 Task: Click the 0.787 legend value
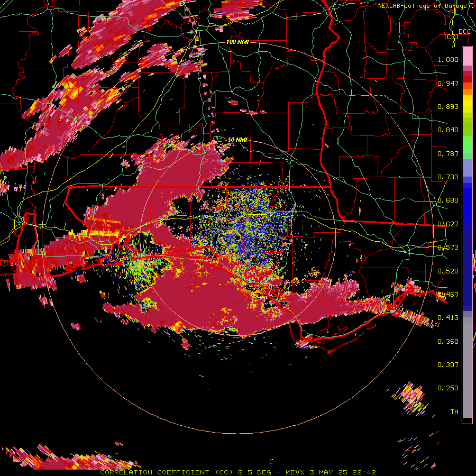point(448,153)
